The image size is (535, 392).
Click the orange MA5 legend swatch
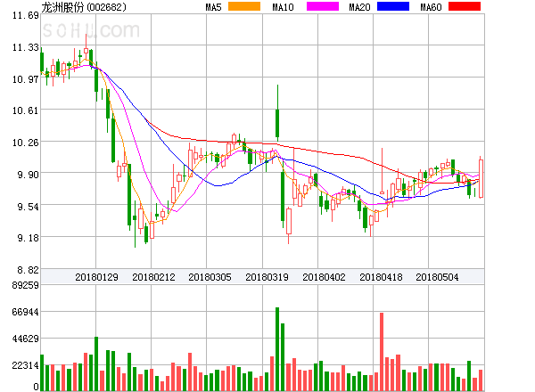pyautogui.click(x=244, y=6)
